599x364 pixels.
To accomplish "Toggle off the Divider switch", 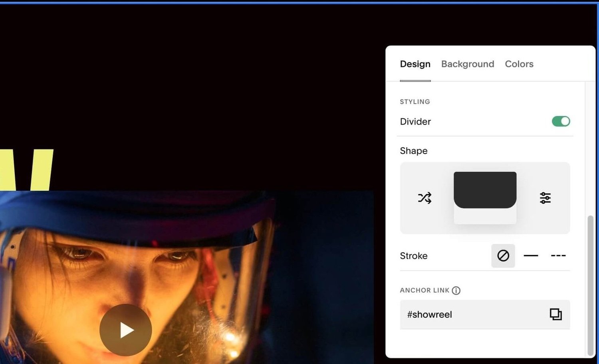I will point(560,121).
